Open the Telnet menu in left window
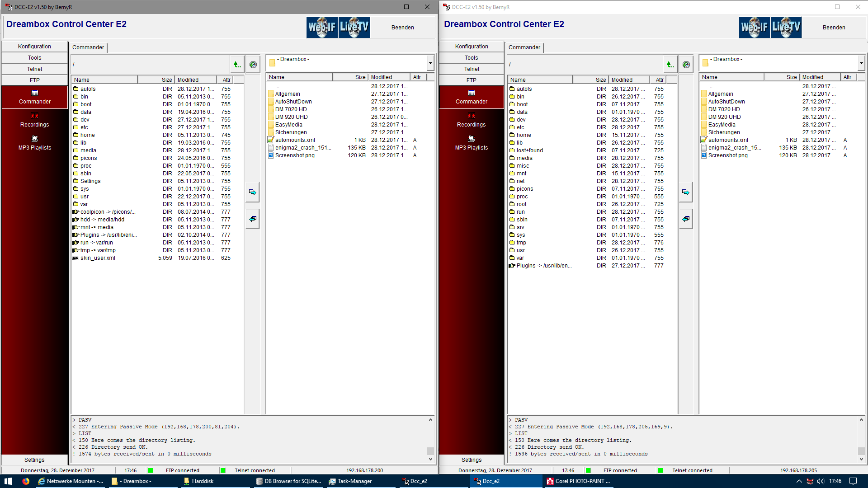The height and width of the screenshot is (488, 868). pos(34,69)
